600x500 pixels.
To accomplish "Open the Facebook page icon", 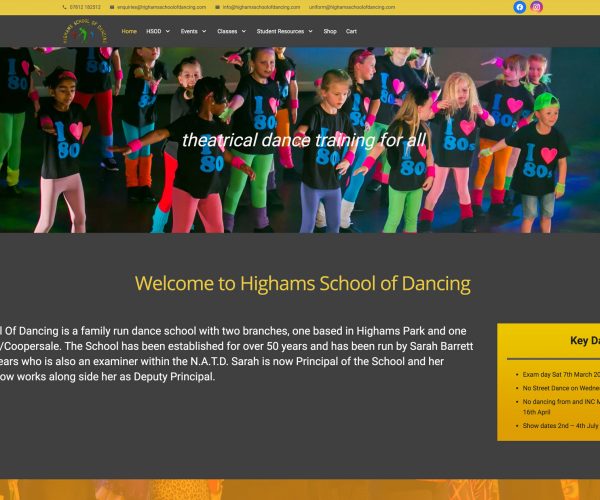I will (520, 7).
